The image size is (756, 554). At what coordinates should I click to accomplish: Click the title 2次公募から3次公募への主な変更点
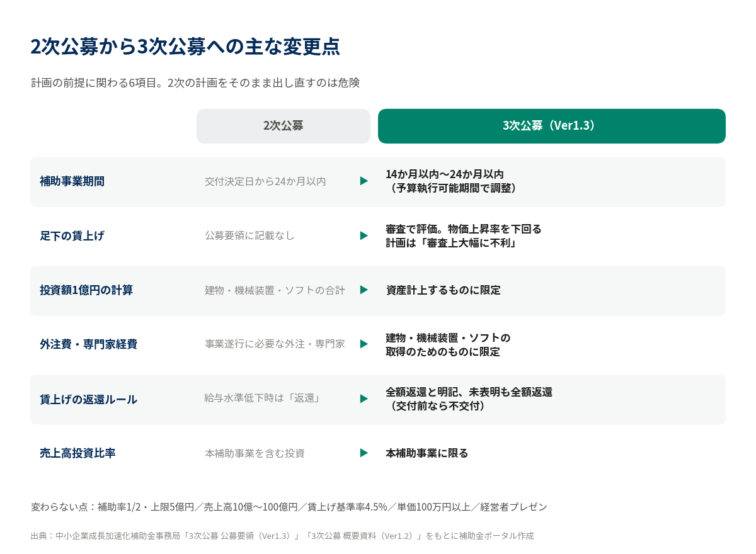185,47
